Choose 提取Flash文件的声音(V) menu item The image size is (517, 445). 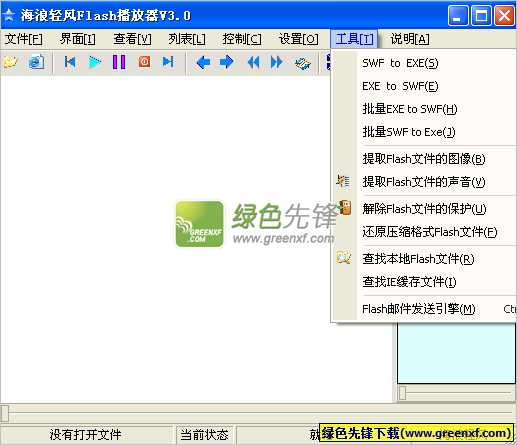(424, 182)
